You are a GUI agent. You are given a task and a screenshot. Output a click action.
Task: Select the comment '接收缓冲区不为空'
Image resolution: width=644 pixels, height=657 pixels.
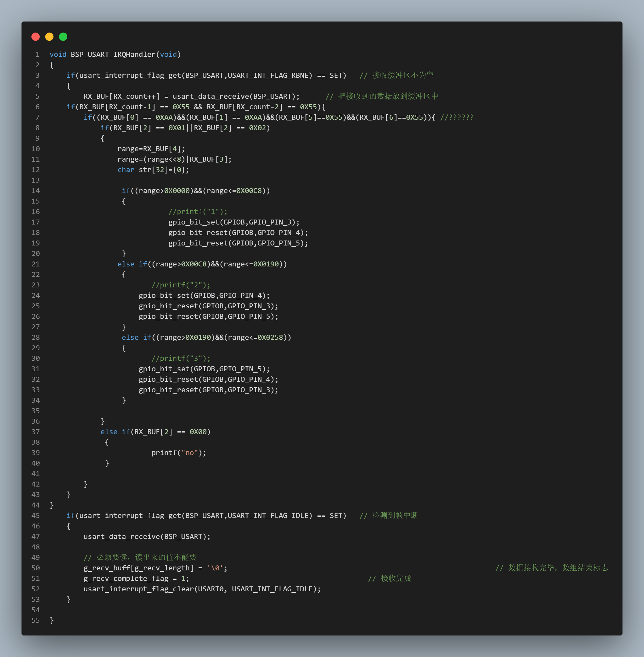(403, 75)
